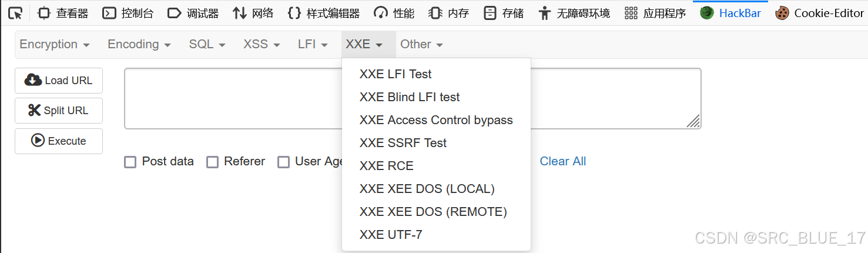The width and height of the screenshot is (868, 253).
Task: Open the Other dropdown menu
Action: click(x=421, y=44)
